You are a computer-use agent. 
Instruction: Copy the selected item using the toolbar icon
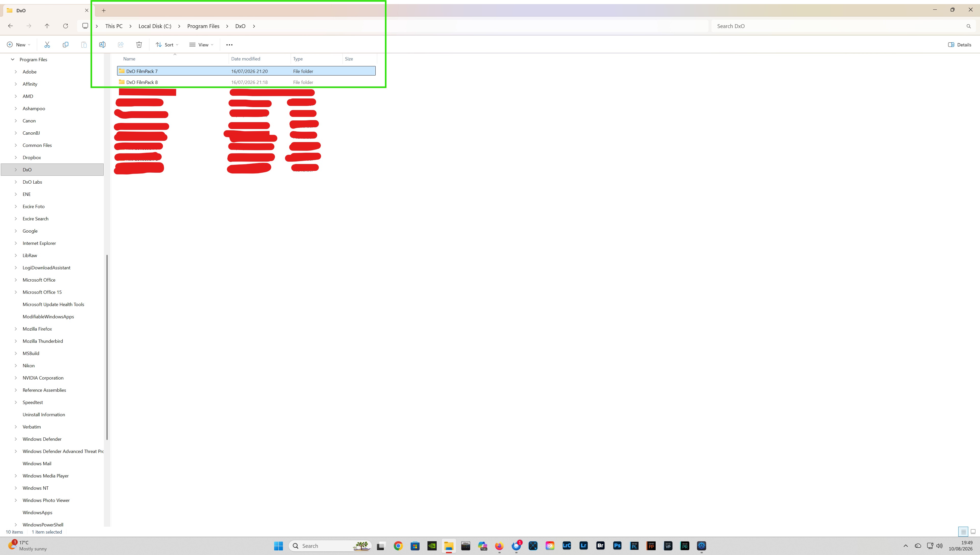click(66, 45)
